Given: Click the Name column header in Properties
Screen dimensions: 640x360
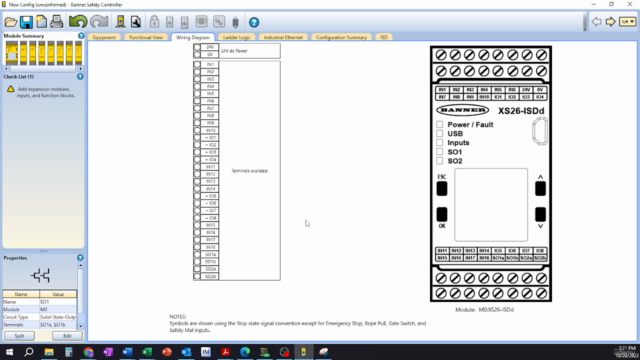Looking at the screenshot, I should point(21,294).
